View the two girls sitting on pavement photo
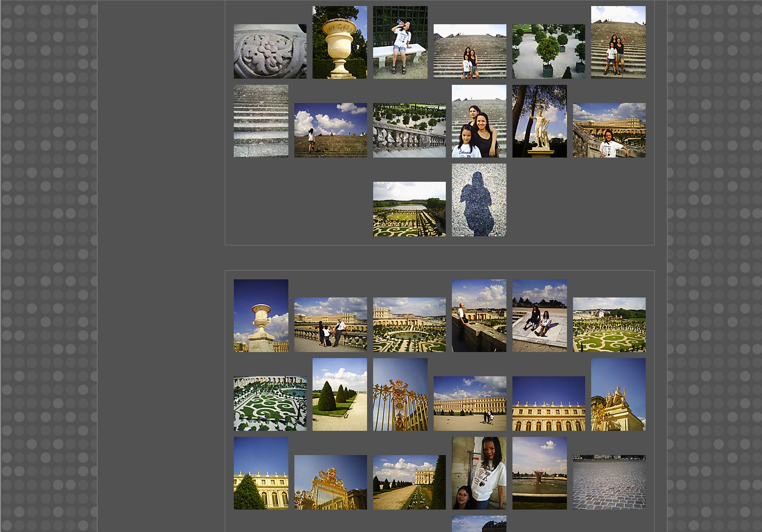This screenshot has width=762, height=532. [x=539, y=316]
